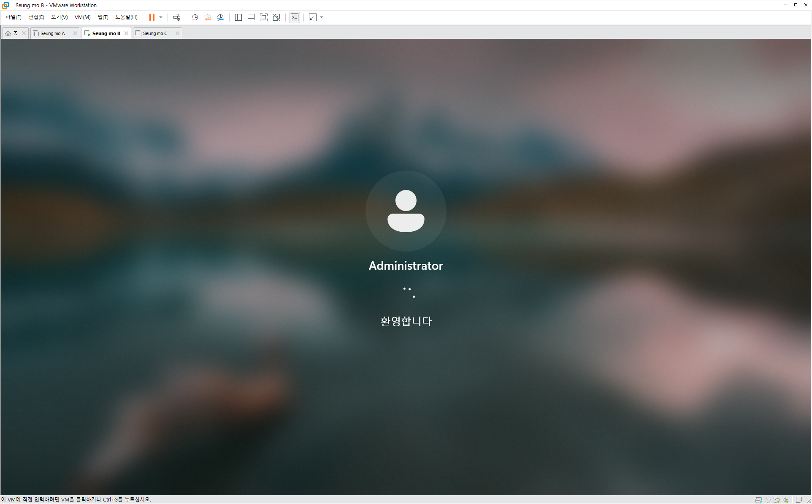Toggle Unity mode icon

click(276, 17)
